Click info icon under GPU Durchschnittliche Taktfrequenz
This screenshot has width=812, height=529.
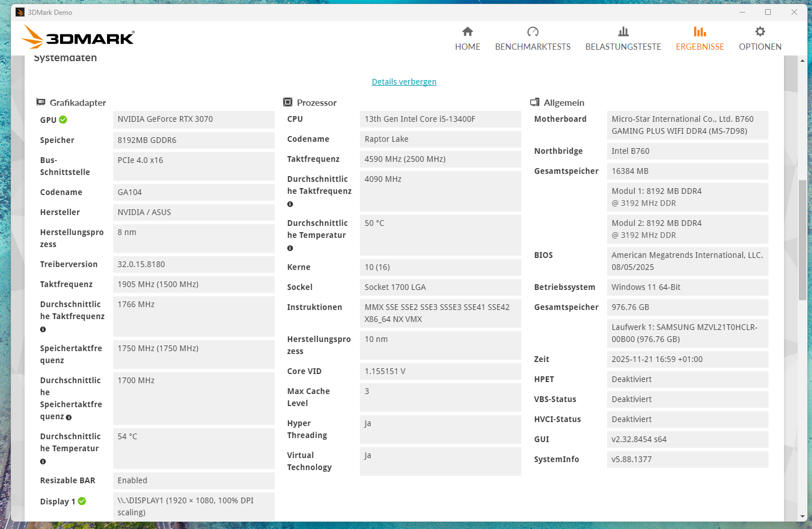[x=43, y=329]
